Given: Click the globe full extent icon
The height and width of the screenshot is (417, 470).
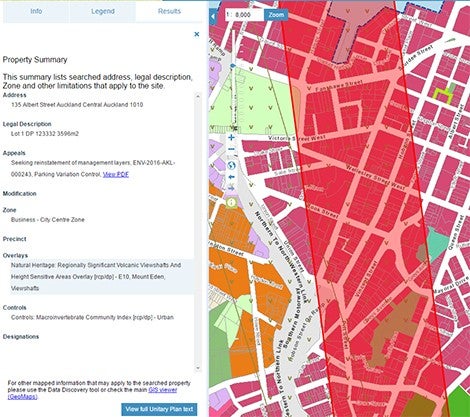Looking at the screenshot, I should [x=231, y=165].
